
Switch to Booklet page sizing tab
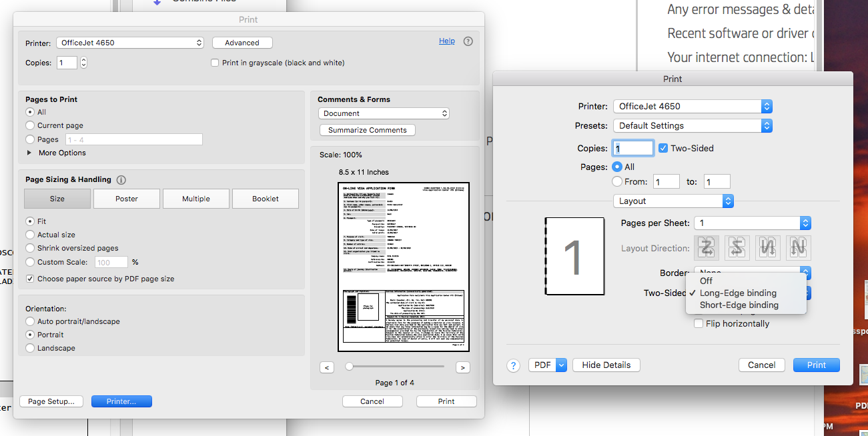click(x=266, y=199)
